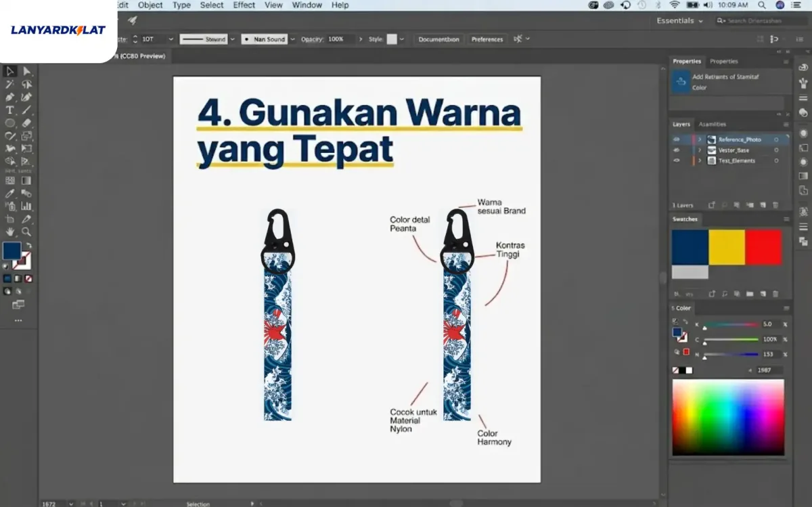
Task: Click the Documentbion button
Action: (438, 39)
